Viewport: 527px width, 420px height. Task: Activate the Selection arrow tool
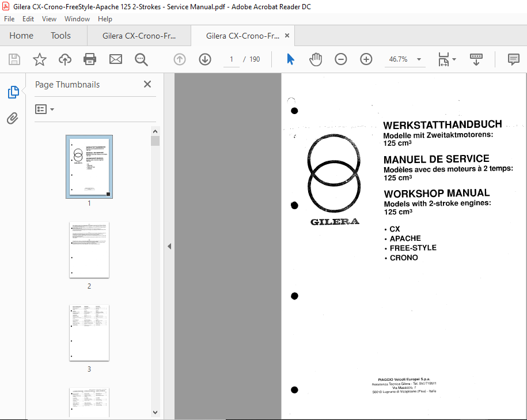(290, 59)
